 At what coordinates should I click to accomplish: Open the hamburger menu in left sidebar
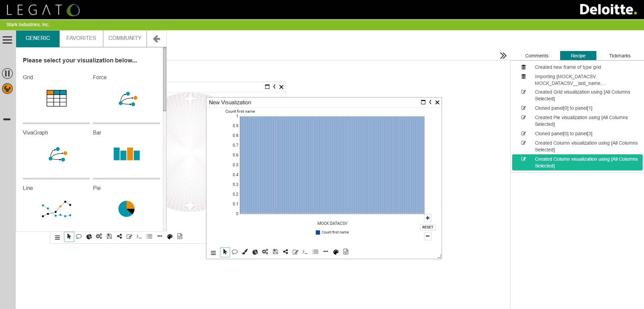(7, 40)
